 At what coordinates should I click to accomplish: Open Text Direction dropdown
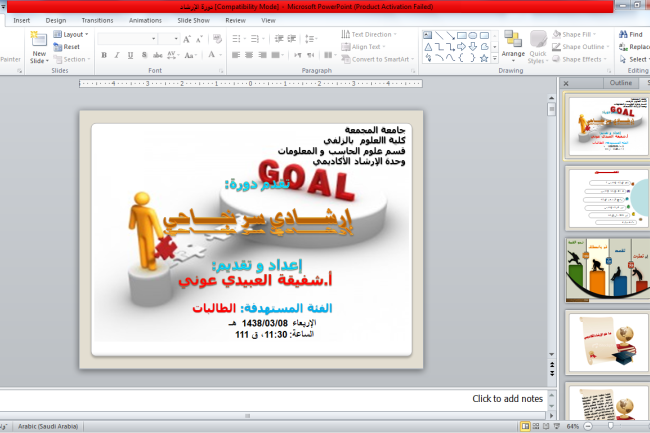(x=369, y=34)
